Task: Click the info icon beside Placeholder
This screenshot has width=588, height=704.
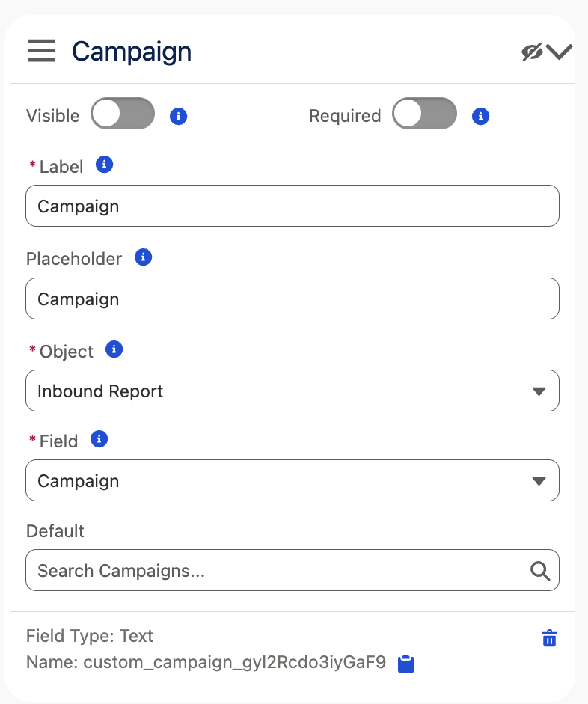Action: [x=142, y=257]
